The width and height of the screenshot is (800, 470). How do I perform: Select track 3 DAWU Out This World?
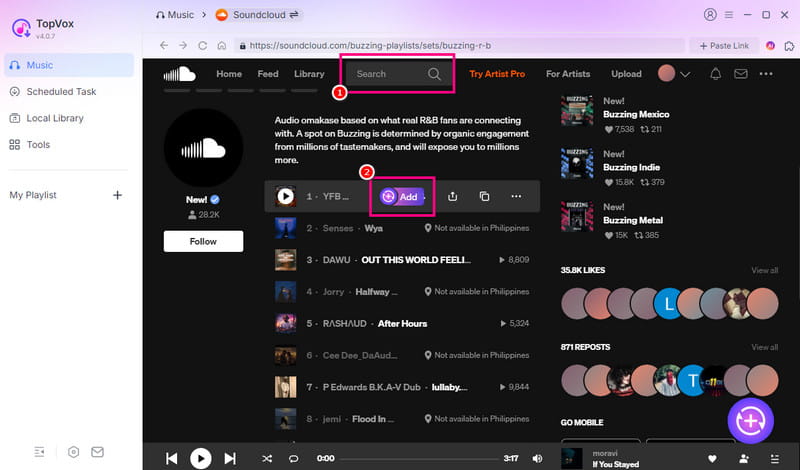[402, 260]
